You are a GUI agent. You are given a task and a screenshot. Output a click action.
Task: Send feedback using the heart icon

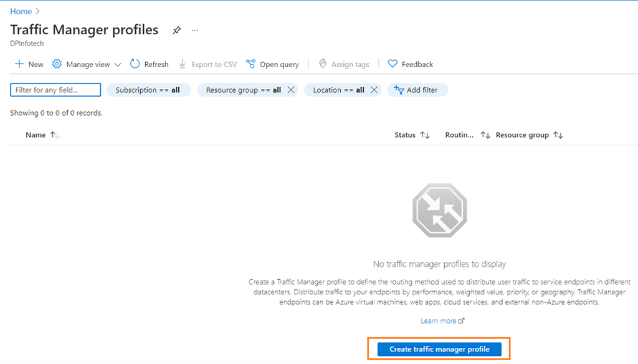[410, 63]
